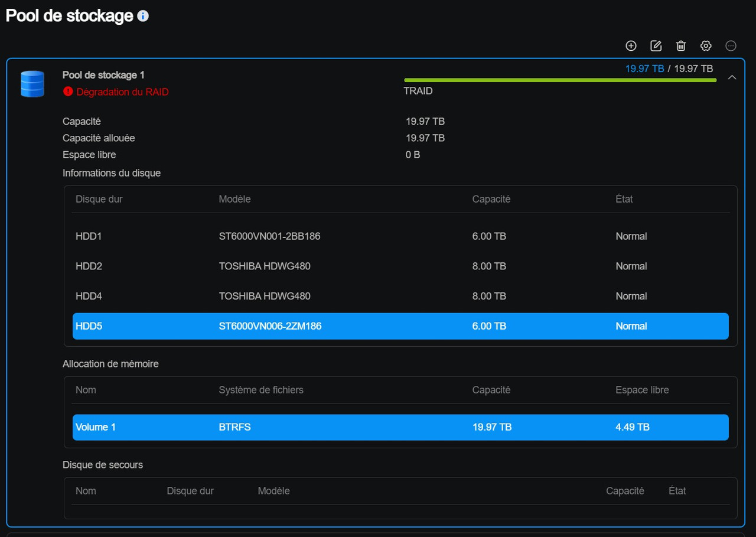Viewport: 756px width, 537px height.
Task: Click the Dégradation du RAID status text
Action: [x=122, y=92]
